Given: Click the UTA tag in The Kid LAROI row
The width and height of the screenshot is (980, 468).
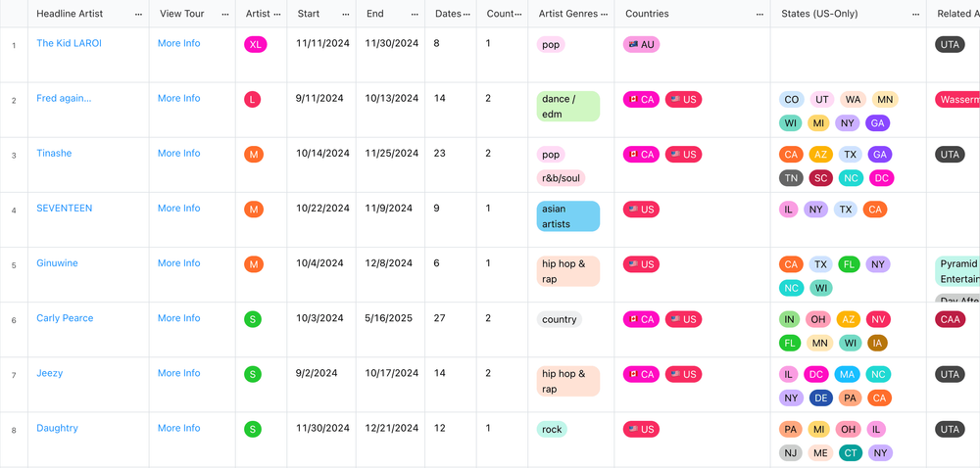Looking at the screenshot, I should click(950, 44).
